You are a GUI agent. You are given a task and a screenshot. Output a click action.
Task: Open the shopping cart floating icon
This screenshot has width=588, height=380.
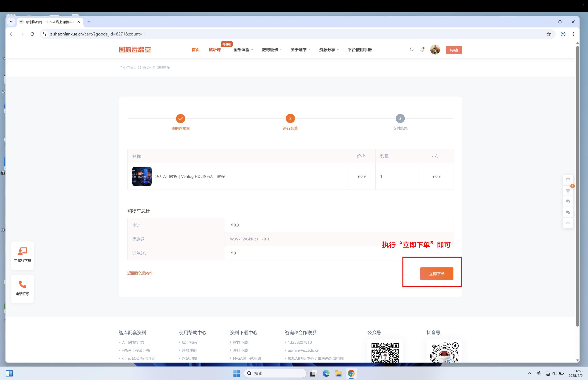point(568,191)
